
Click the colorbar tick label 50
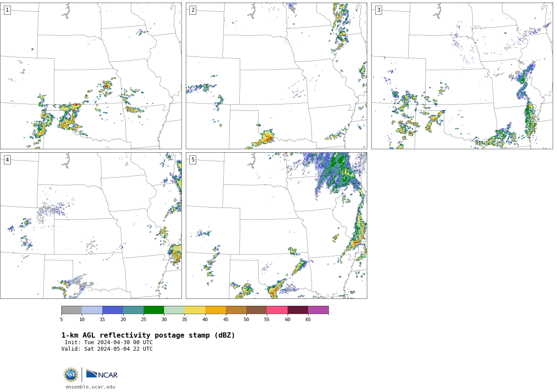[x=246, y=319]
